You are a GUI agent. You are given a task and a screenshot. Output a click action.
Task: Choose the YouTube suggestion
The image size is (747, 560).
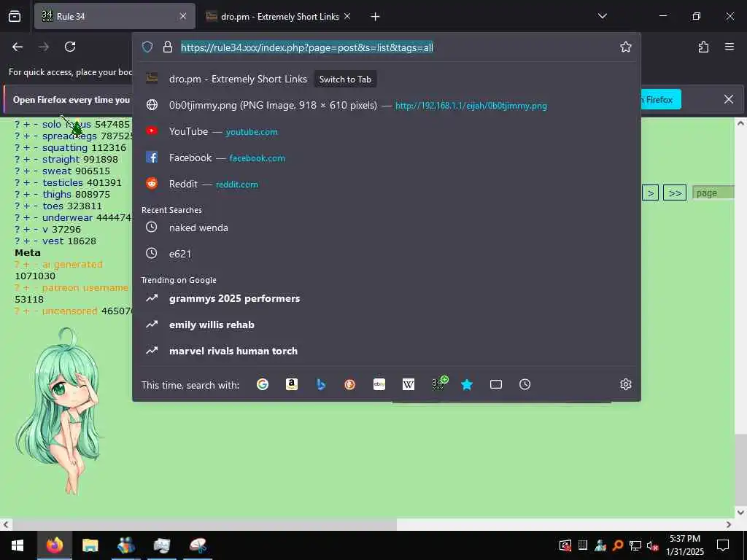tap(387, 131)
